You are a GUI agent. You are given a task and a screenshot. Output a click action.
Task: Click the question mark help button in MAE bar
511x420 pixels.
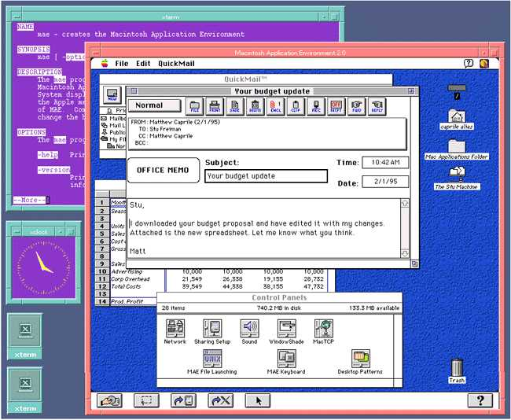(480, 401)
